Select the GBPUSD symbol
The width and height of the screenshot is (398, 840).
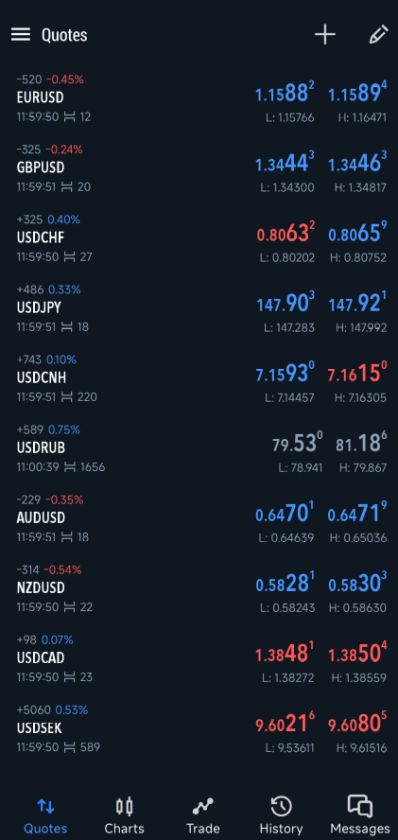pos(40,168)
